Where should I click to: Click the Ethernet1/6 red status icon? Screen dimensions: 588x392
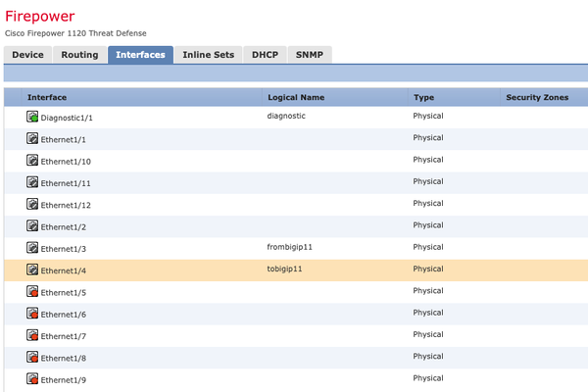[32, 314]
